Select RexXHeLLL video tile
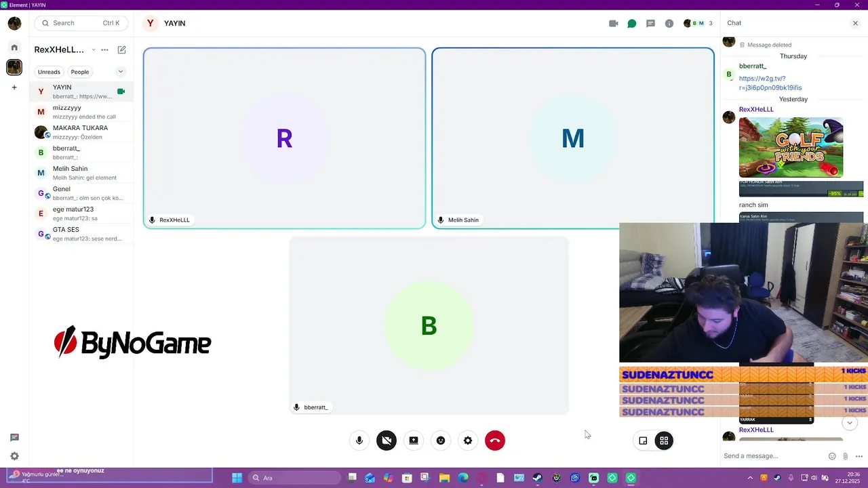This screenshot has height=488, width=868. click(x=284, y=138)
